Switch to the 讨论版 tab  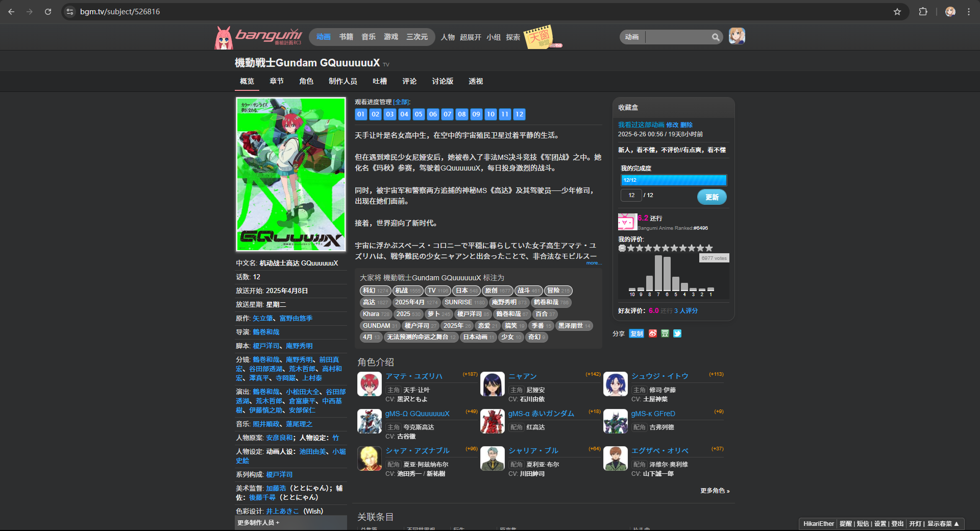tap(443, 81)
